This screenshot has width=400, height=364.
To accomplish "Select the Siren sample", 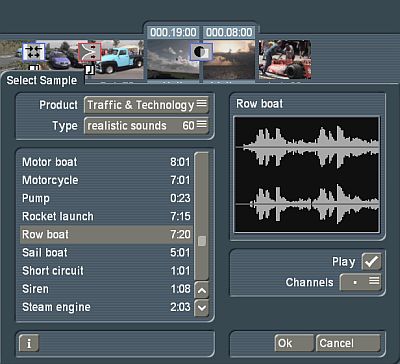I will (x=106, y=289).
